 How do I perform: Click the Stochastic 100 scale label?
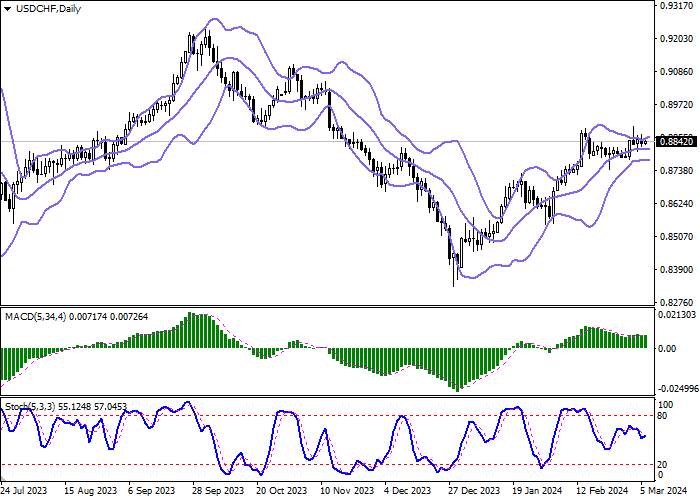pyautogui.click(x=666, y=404)
